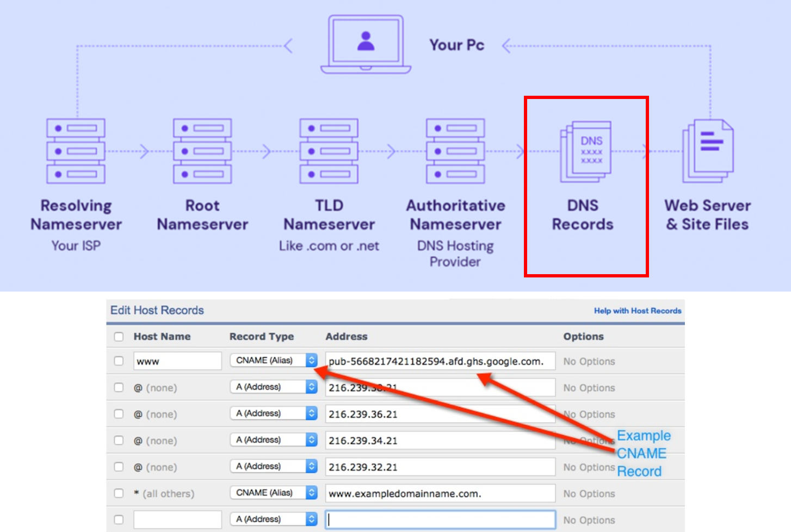Select the Resolving Nameserver server icon
This screenshot has width=791, height=532.
pos(76,151)
